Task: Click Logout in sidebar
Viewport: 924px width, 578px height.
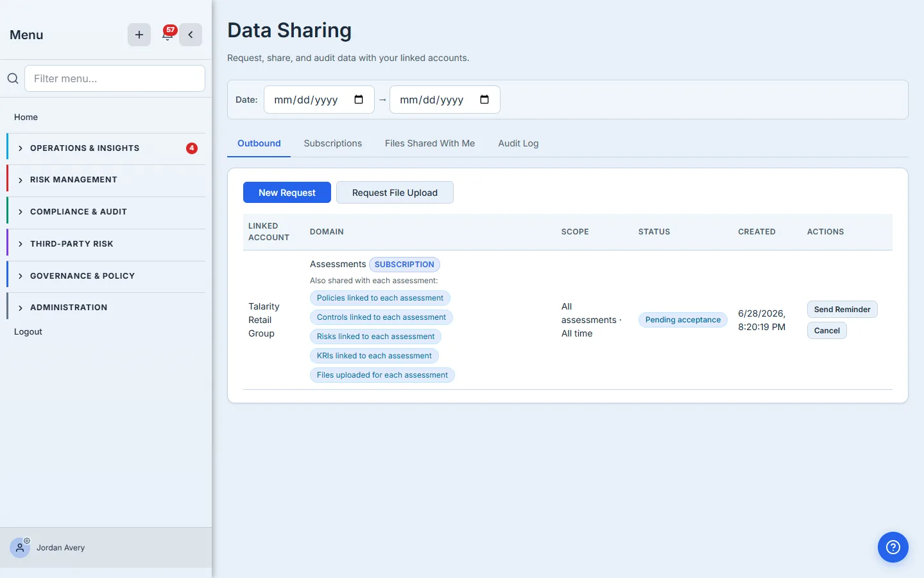Action: tap(28, 331)
